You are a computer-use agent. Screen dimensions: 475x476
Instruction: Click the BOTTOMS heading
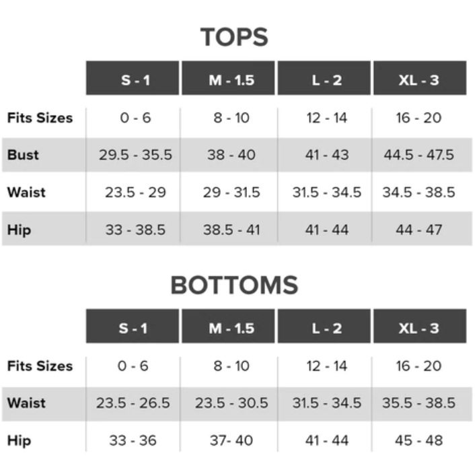(x=234, y=285)
